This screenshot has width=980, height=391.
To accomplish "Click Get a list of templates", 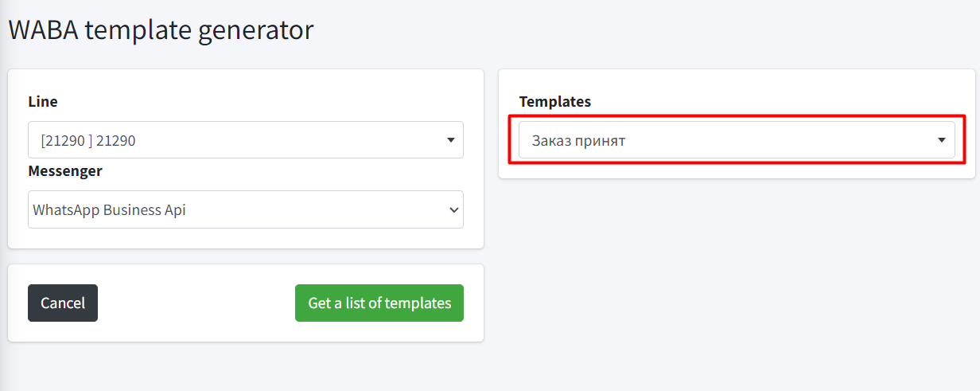I will (x=379, y=303).
